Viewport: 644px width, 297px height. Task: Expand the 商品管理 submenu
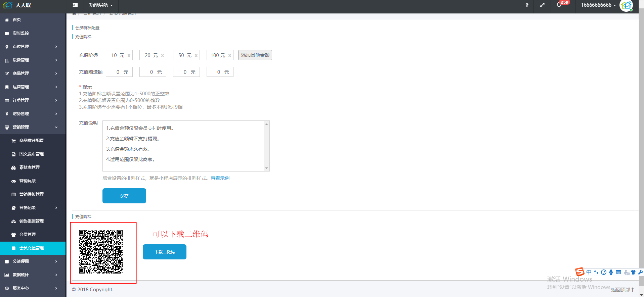56,73
